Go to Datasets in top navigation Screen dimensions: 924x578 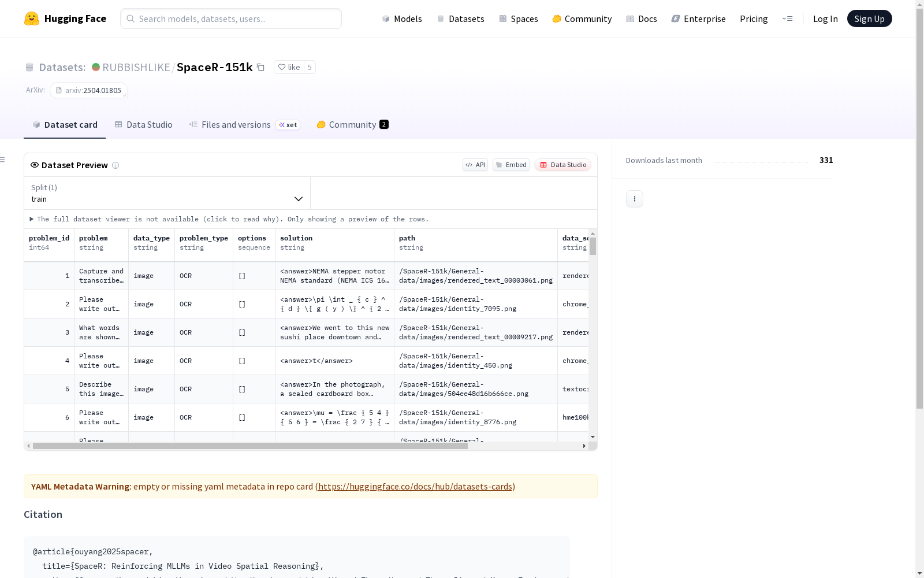coord(460,18)
